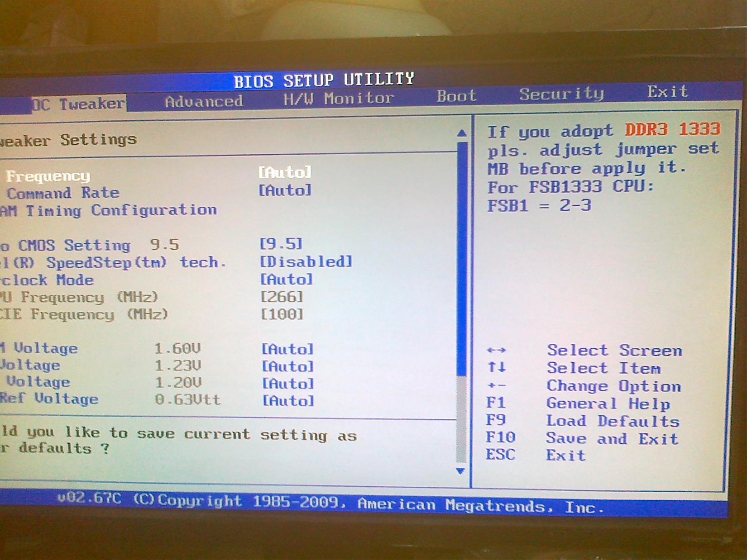Click the blue scrollbar thumb
The height and width of the screenshot is (560, 747).
(462, 259)
